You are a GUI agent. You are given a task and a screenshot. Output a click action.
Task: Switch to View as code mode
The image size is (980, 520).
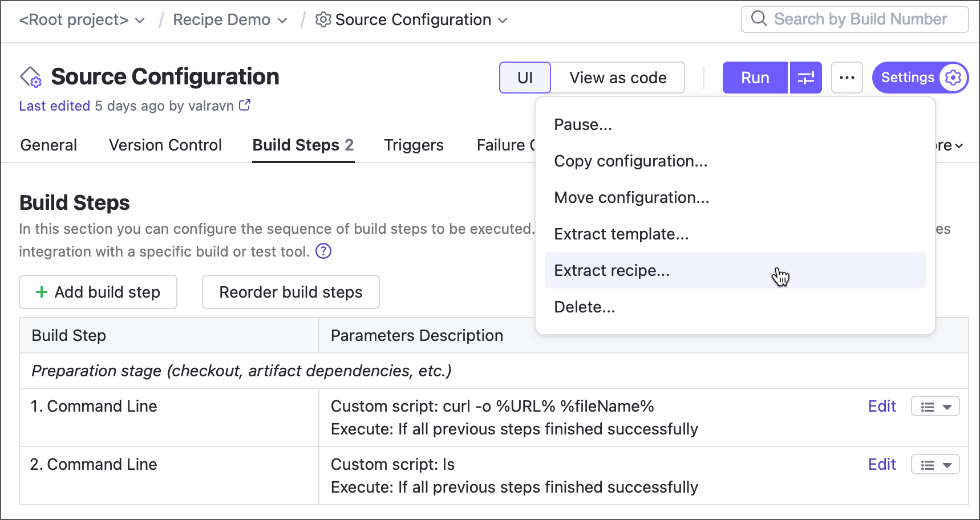(617, 78)
